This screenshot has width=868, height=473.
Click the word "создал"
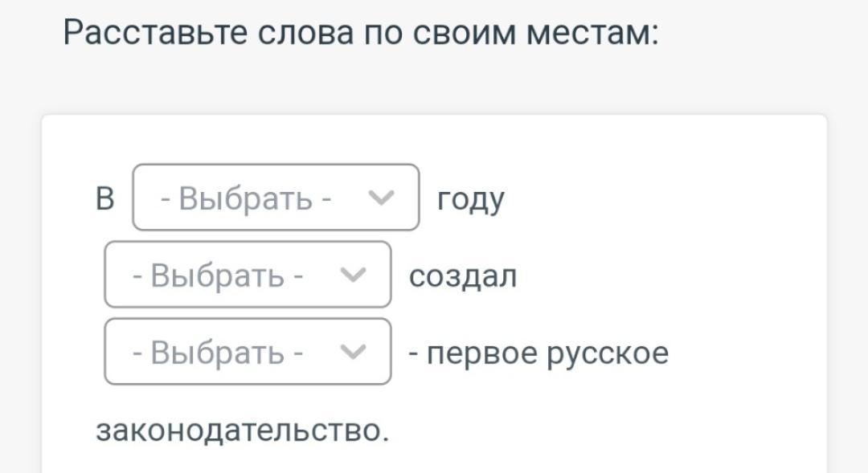pyautogui.click(x=463, y=275)
